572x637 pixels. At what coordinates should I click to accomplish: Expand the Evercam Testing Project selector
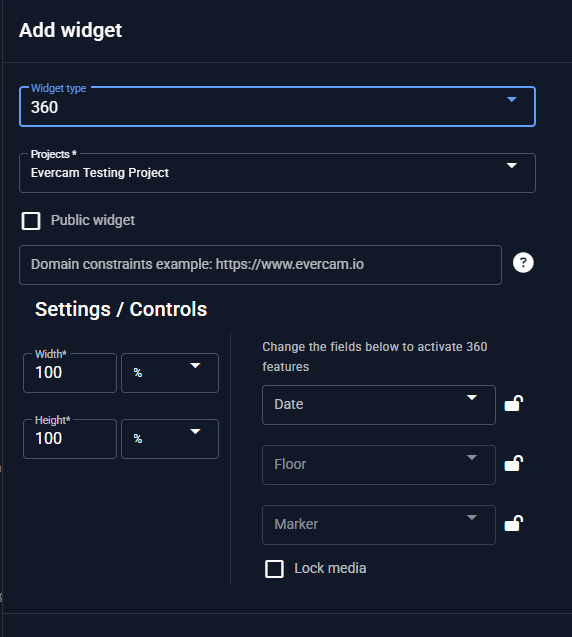pyautogui.click(x=277, y=173)
